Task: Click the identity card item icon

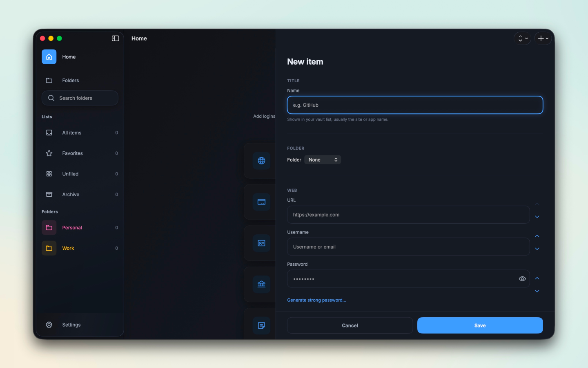Action: (261, 243)
